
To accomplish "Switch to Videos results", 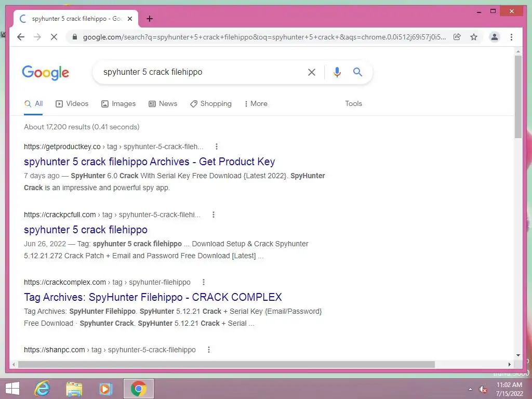I will click(x=72, y=104).
